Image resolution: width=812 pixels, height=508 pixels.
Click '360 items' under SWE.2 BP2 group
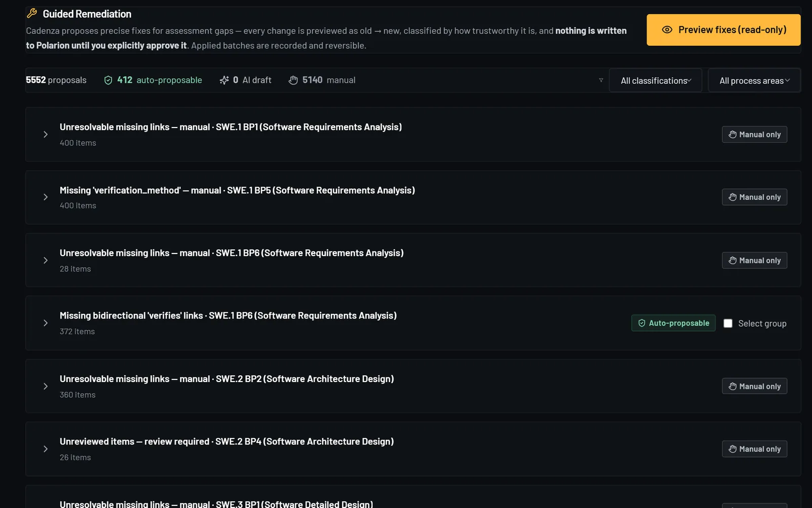tap(78, 395)
